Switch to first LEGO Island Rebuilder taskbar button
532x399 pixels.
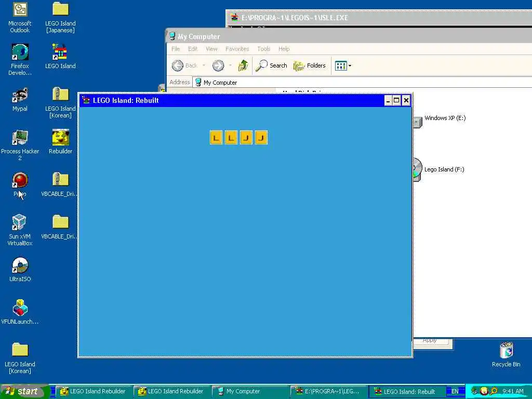[x=93, y=391]
